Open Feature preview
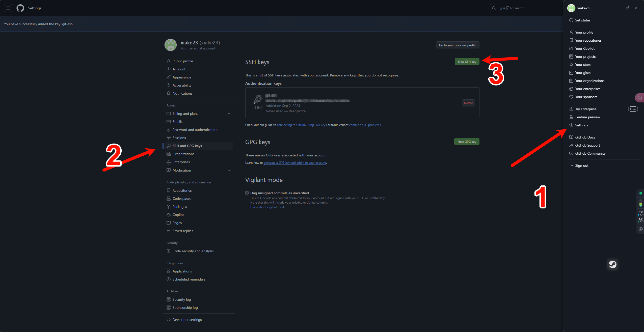 [603, 117]
